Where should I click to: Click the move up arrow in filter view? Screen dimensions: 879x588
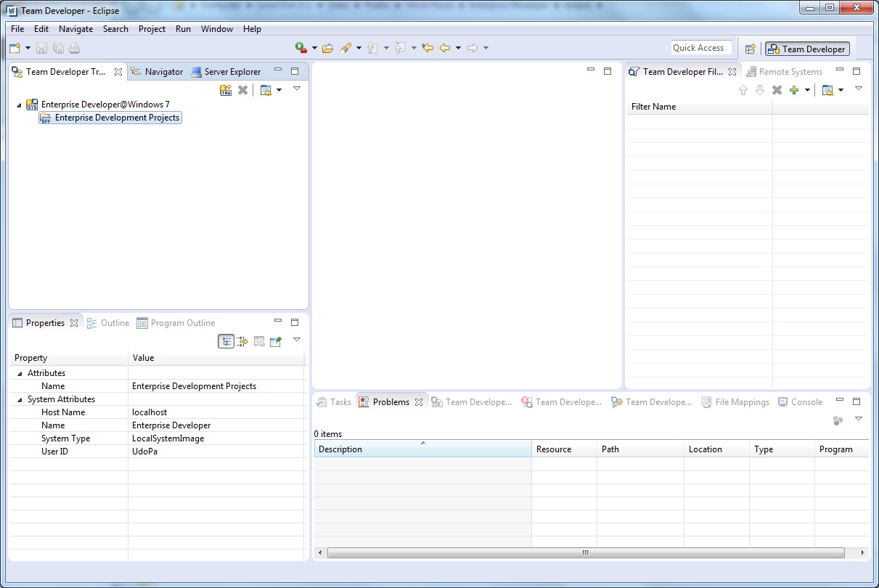(x=743, y=90)
